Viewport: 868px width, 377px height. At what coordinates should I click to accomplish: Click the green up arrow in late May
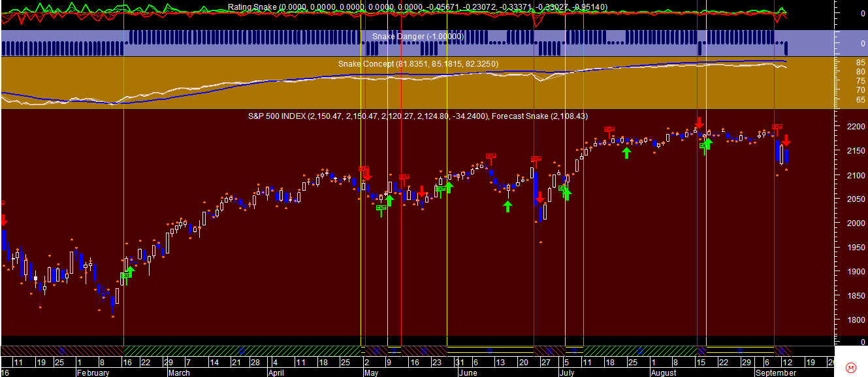449,188
